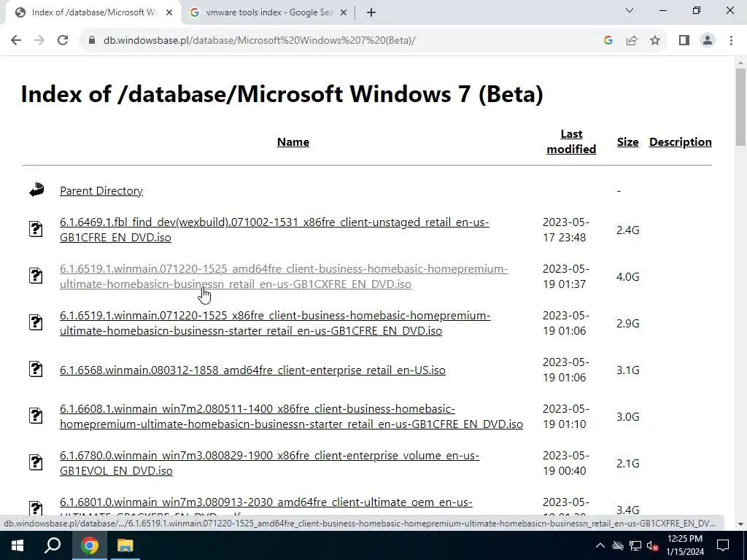Click the scrollbar up arrow
This screenshot has height=560, width=747.
(x=740, y=63)
